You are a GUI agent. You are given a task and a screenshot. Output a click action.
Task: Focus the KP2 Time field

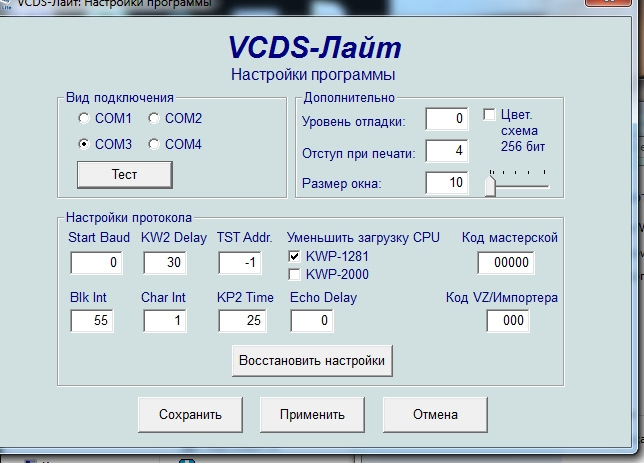click(242, 320)
